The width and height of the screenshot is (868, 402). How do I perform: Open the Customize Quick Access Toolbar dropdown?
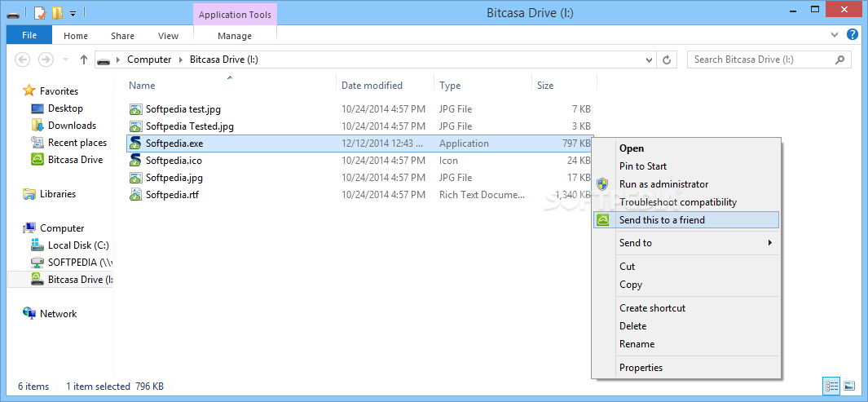pyautogui.click(x=73, y=13)
